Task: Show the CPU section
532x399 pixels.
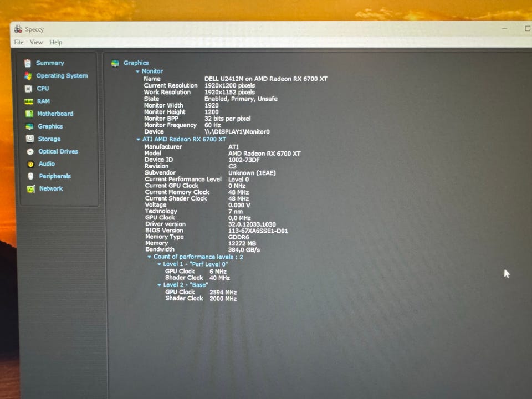Action: [43, 89]
